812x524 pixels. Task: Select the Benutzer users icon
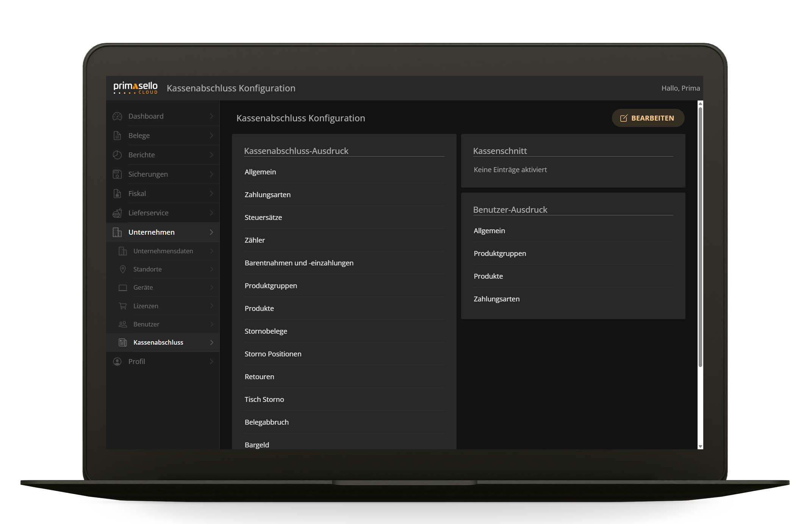point(123,324)
